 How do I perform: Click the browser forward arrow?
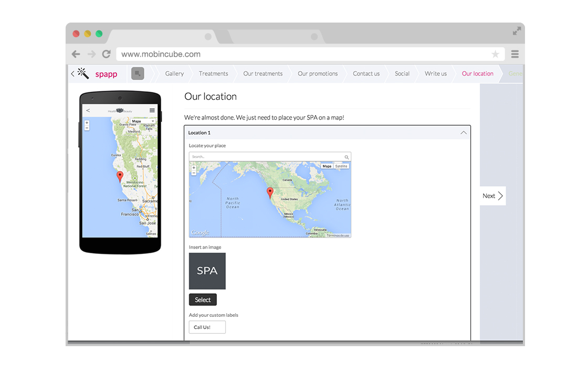pos(91,54)
